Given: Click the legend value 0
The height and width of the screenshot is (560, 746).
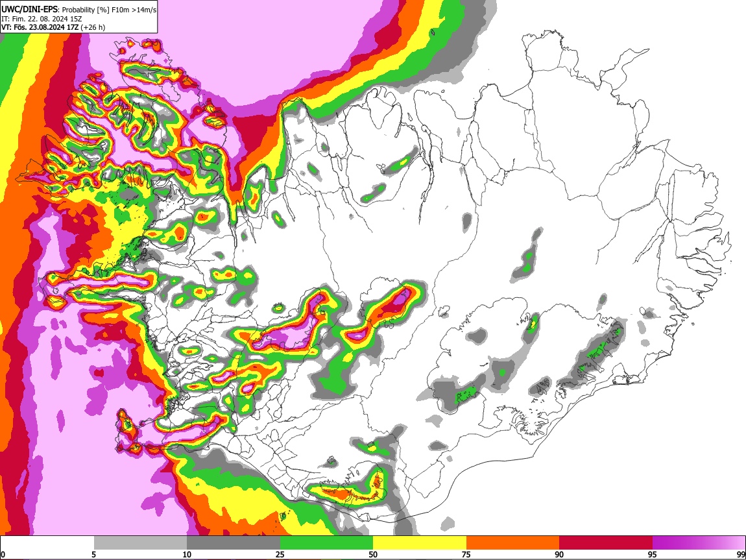Looking at the screenshot, I should (x=3, y=554).
